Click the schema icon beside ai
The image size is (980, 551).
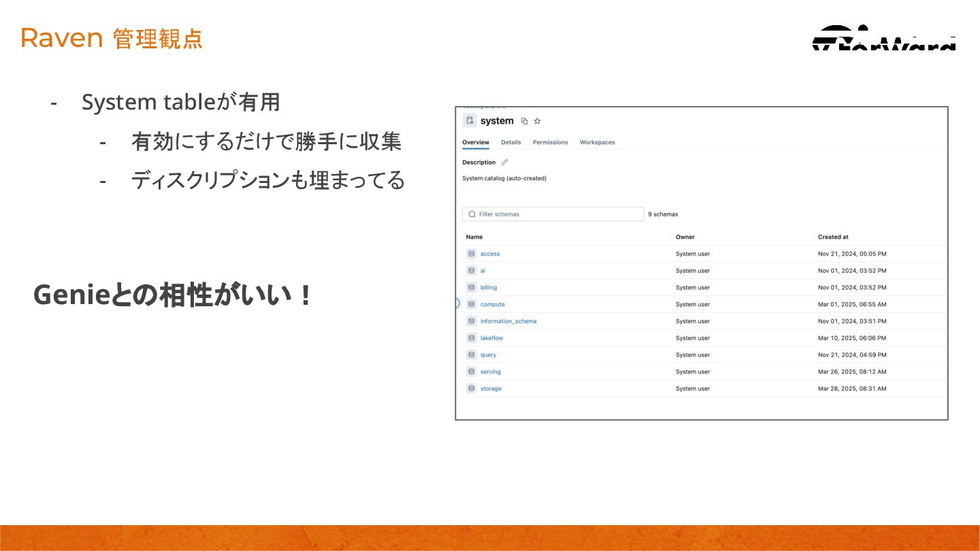pyautogui.click(x=471, y=271)
